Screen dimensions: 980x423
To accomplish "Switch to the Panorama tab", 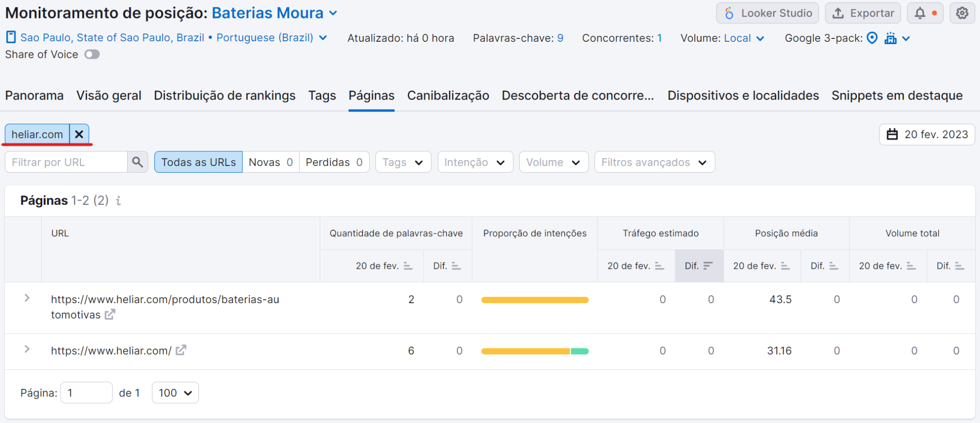I will pyautogui.click(x=34, y=96).
